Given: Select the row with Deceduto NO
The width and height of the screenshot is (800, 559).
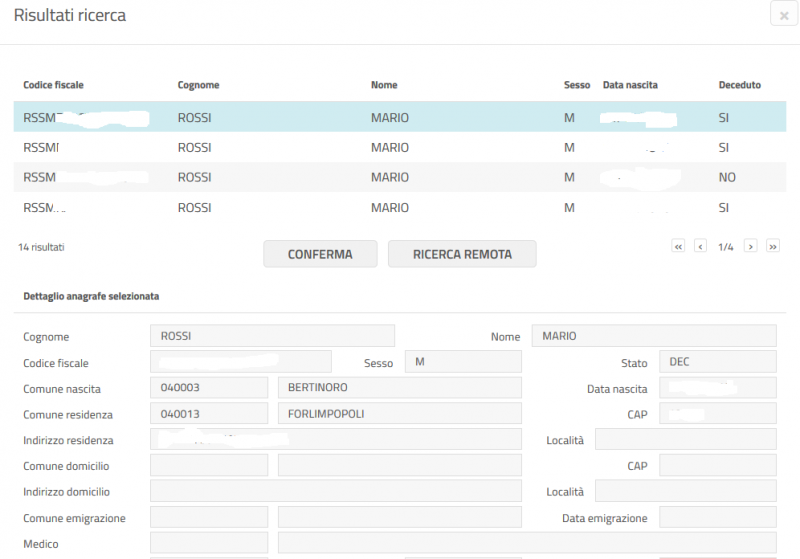Looking at the screenshot, I should 400,177.
